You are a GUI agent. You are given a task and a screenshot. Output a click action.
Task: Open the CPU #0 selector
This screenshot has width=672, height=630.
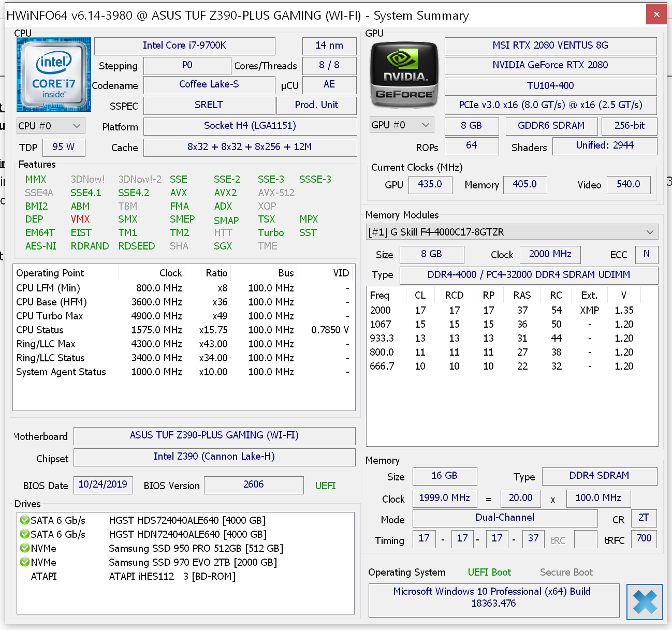(50, 125)
